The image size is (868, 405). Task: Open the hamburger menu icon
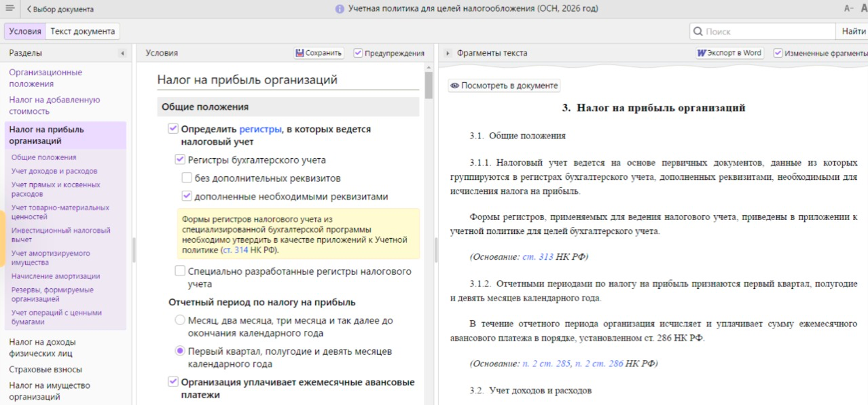(x=10, y=8)
